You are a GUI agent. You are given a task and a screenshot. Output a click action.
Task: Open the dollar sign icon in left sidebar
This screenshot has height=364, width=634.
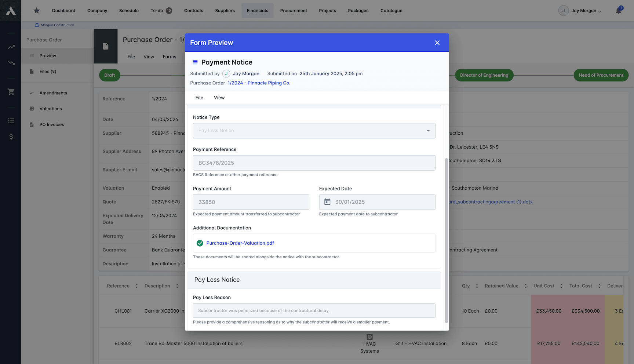tap(11, 136)
